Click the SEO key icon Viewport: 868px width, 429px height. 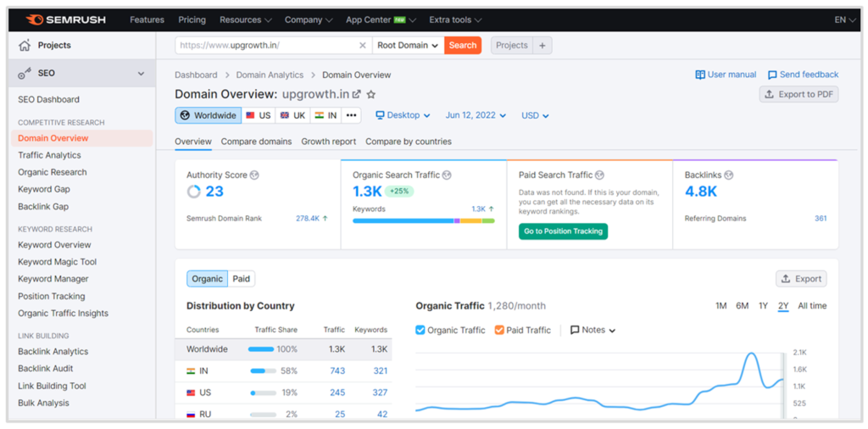coord(25,74)
